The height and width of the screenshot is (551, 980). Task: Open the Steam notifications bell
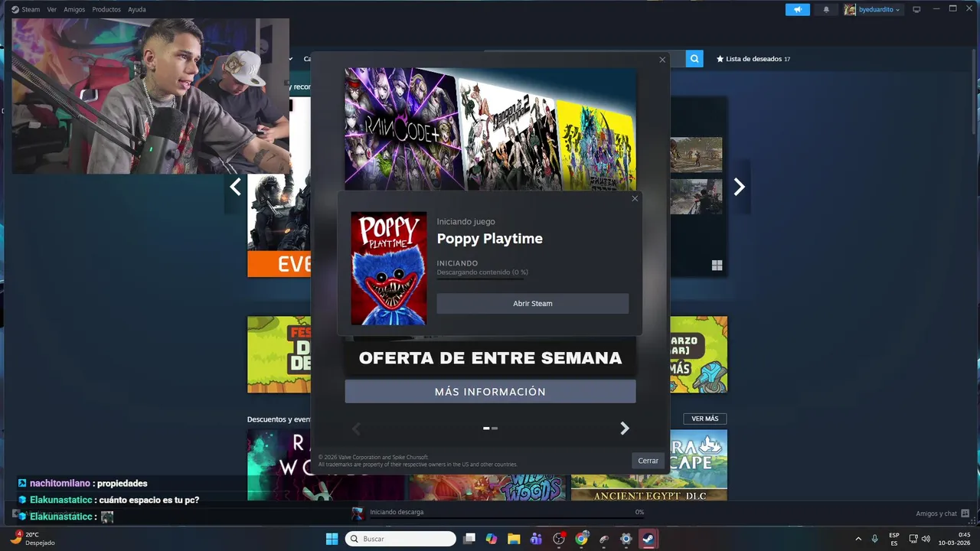coord(826,9)
